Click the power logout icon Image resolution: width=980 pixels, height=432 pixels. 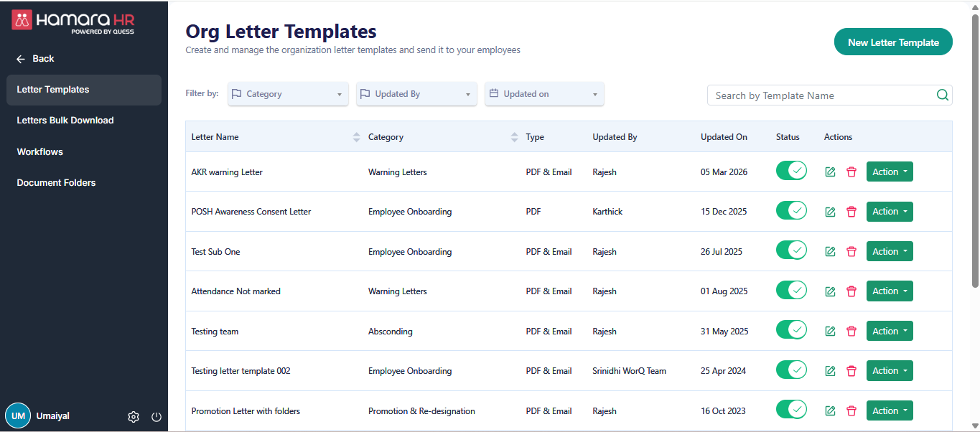(157, 417)
